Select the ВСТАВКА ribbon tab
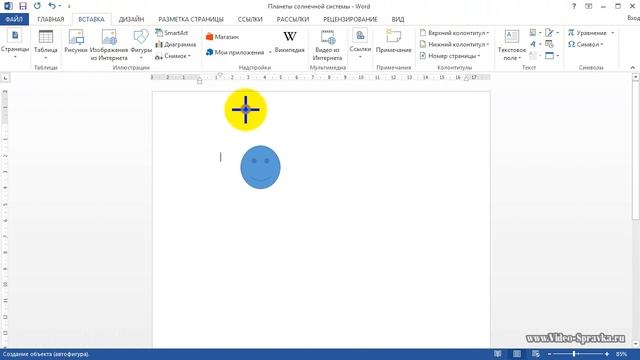The image size is (640, 360). 91,19
